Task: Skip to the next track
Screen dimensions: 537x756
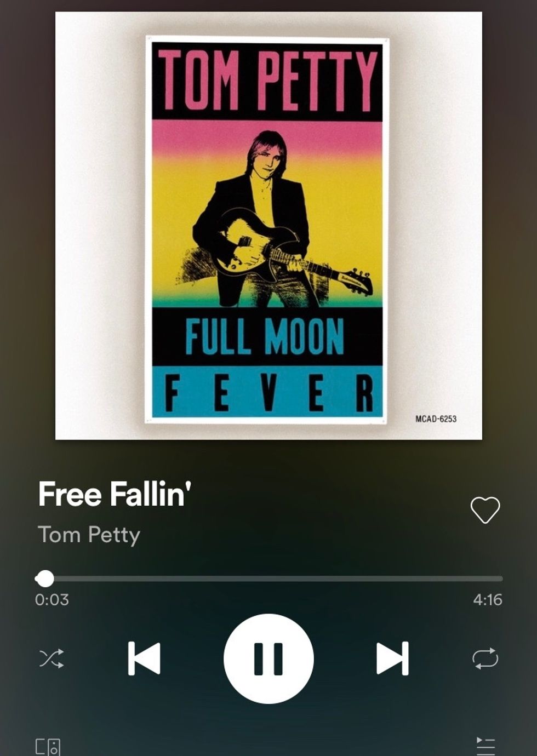Action: 392,658
